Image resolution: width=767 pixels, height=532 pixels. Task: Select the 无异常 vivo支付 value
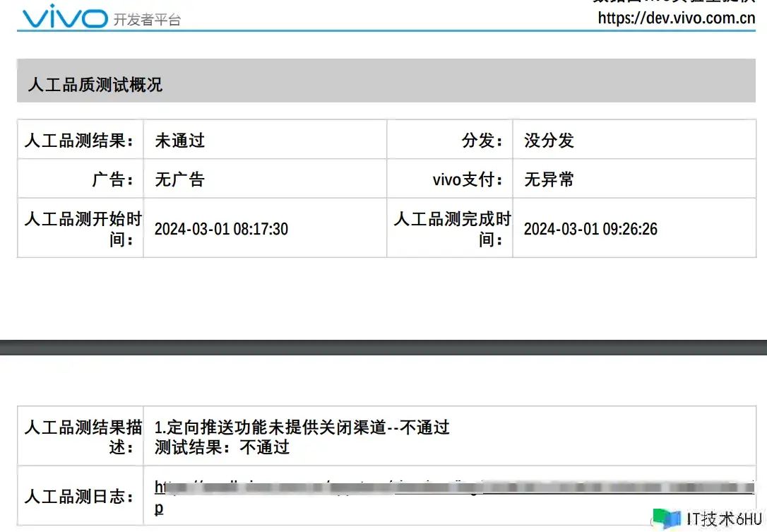click(549, 179)
